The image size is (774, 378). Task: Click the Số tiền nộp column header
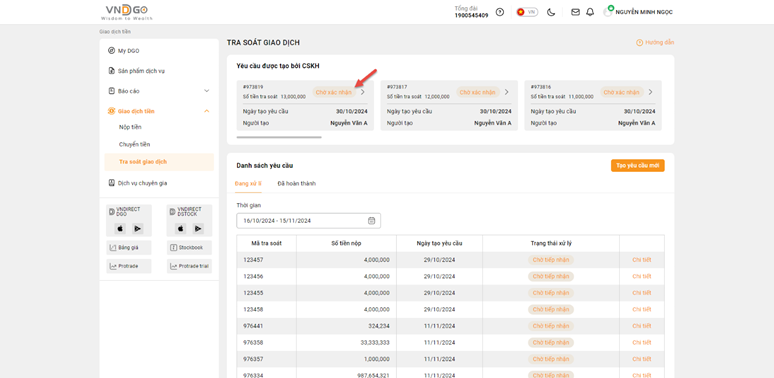(x=346, y=243)
